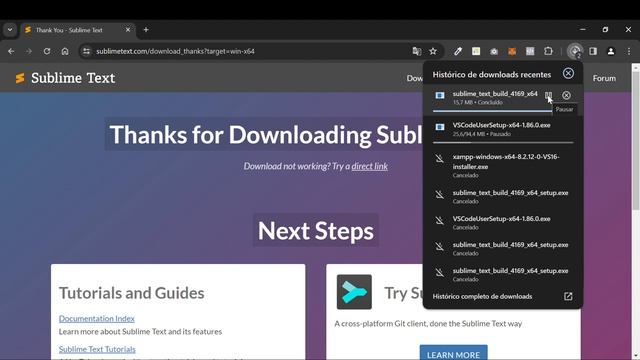Open the translate page icon
This screenshot has height=360, width=640.
(417, 51)
